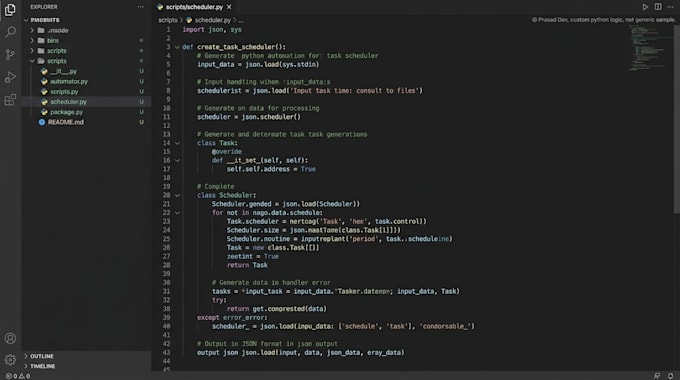This screenshot has height=380, width=680.
Task: Click the breadcrumb ellipsis symbol segment
Action: 241,20
